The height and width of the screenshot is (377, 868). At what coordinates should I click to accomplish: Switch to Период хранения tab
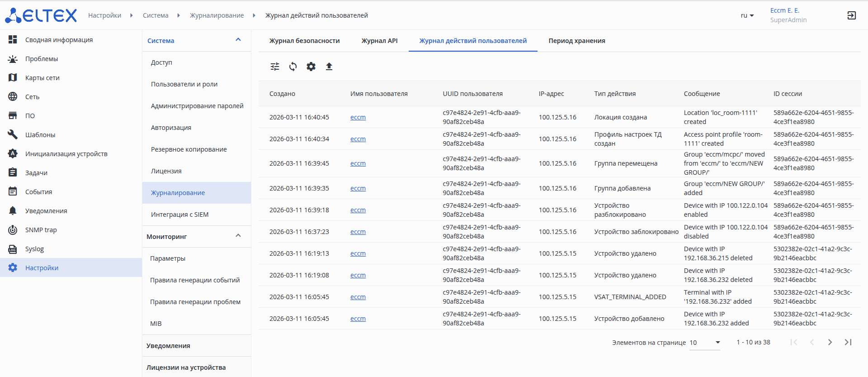pyautogui.click(x=576, y=41)
